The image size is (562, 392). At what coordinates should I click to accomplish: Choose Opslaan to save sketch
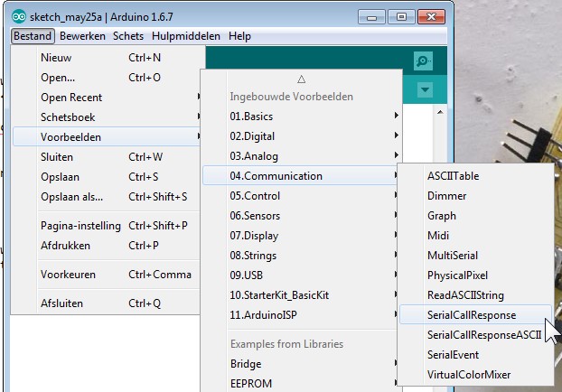click(x=106, y=177)
